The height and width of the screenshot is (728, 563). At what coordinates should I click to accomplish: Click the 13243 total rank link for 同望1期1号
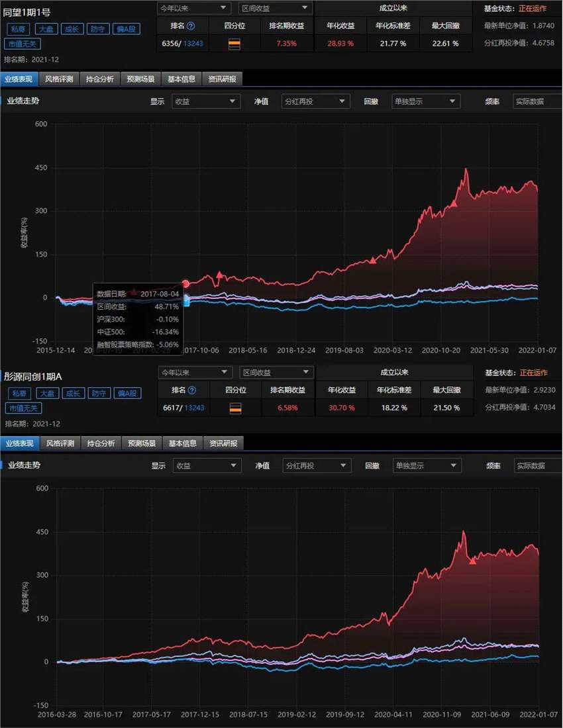193,44
